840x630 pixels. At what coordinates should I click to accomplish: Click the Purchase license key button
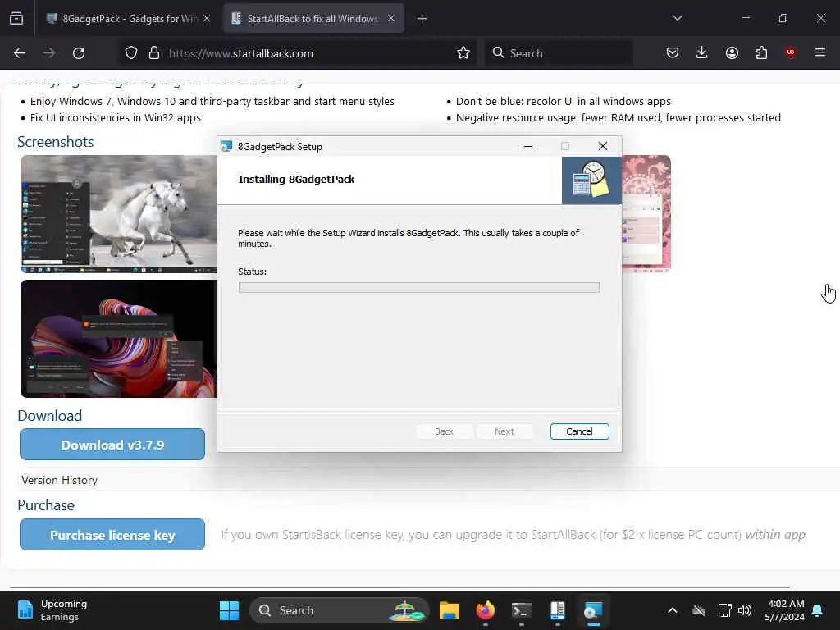coord(112,535)
